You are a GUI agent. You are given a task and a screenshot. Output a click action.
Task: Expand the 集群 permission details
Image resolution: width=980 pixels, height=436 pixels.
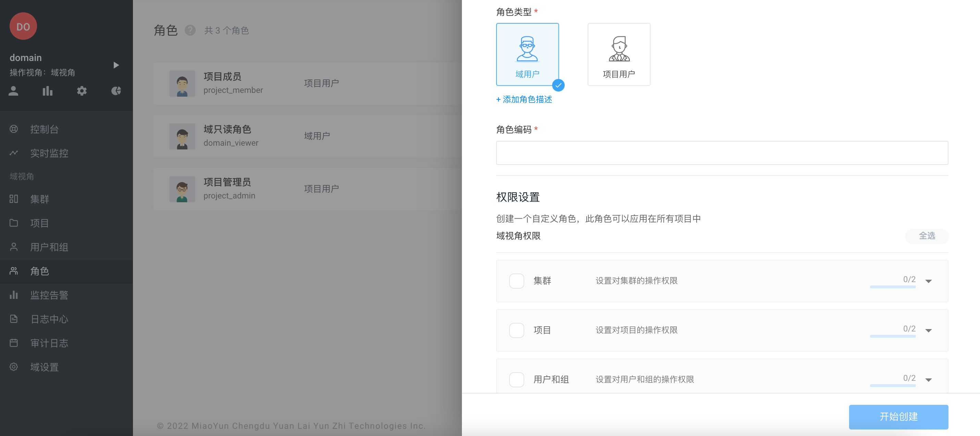(x=929, y=281)
